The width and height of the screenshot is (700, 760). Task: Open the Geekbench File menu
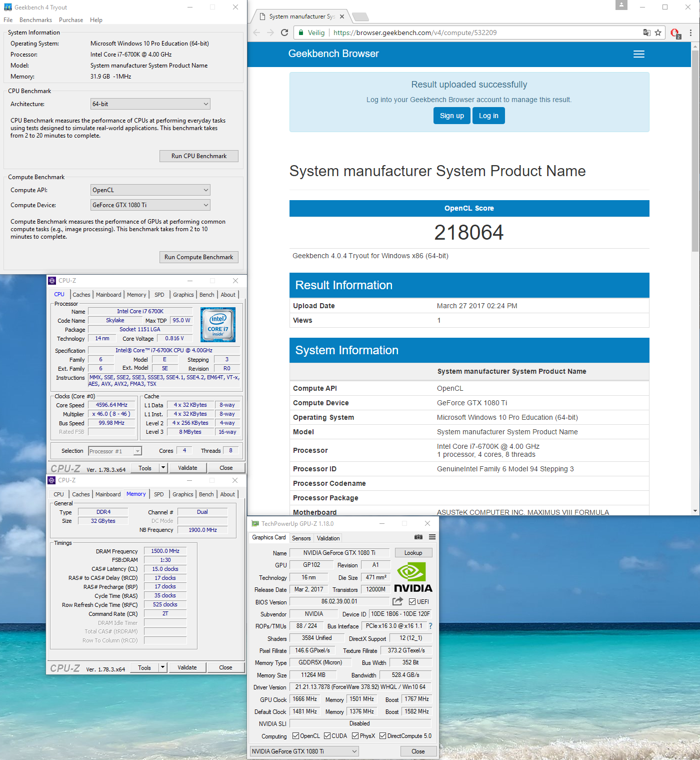8,20
